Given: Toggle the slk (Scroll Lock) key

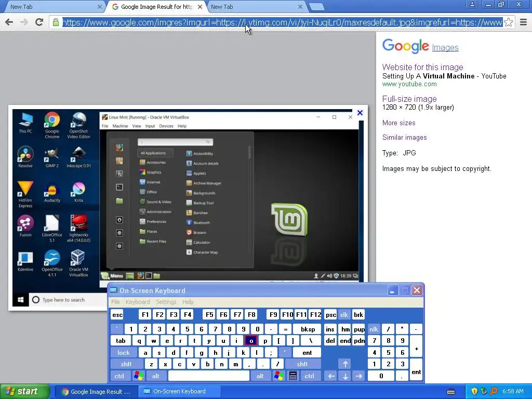Looking at the screenshot, I should (344, 314).
